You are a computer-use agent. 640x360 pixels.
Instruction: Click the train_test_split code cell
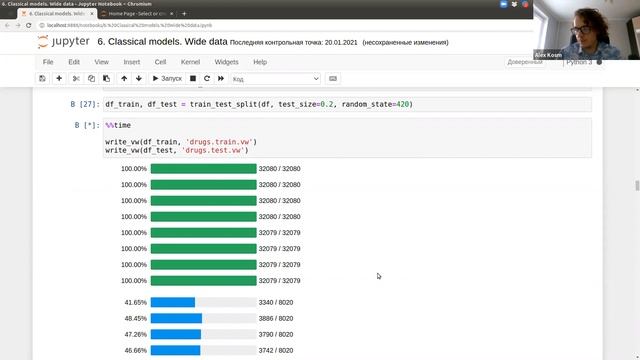(x=347, y=104)
